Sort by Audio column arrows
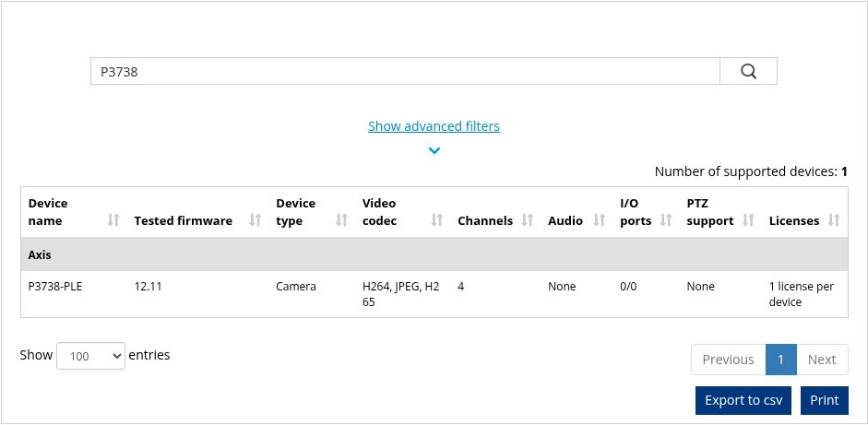 (x=600, y=220)
